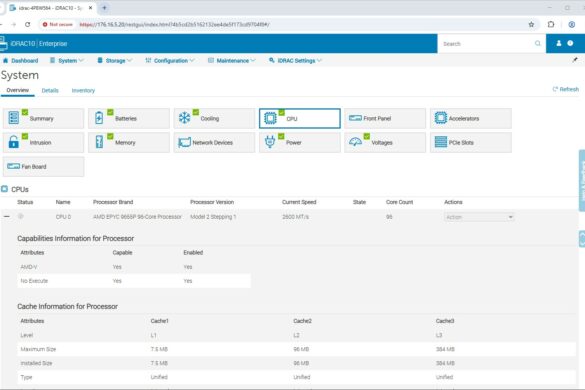Click the AMD EPYC processor brand text
The height and width of the screenshot is (390, 585).
[x=137, y=217]
